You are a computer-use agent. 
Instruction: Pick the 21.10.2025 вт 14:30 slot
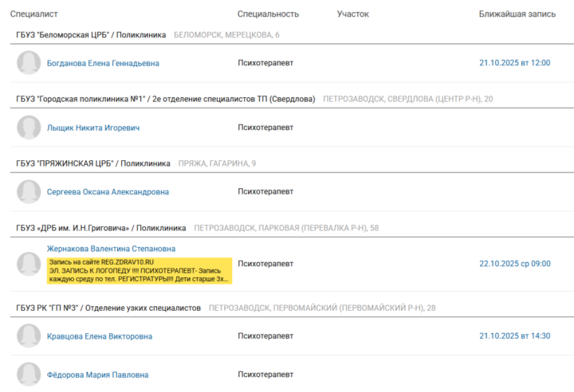point(514,335)
